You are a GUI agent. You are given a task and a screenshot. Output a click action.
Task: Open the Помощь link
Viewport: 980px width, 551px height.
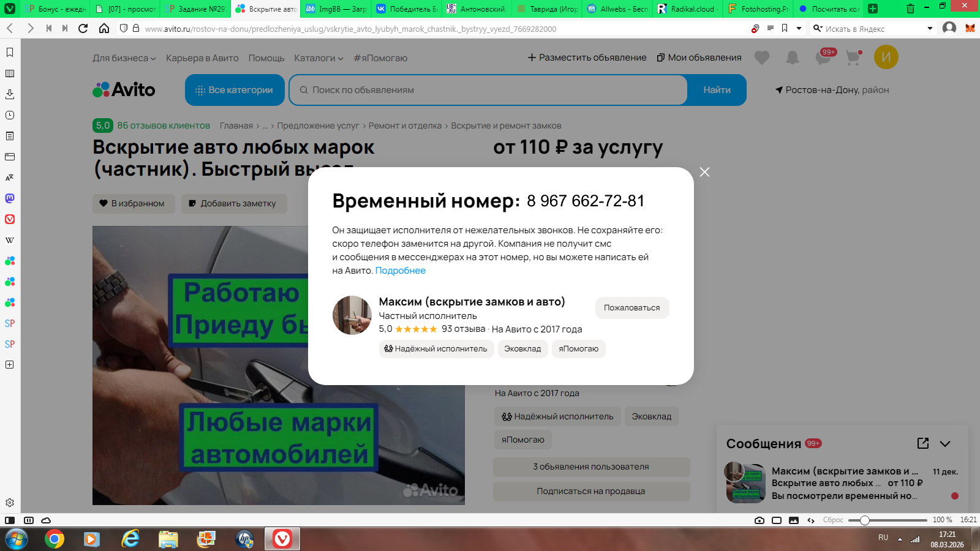[x=266, y=58]
